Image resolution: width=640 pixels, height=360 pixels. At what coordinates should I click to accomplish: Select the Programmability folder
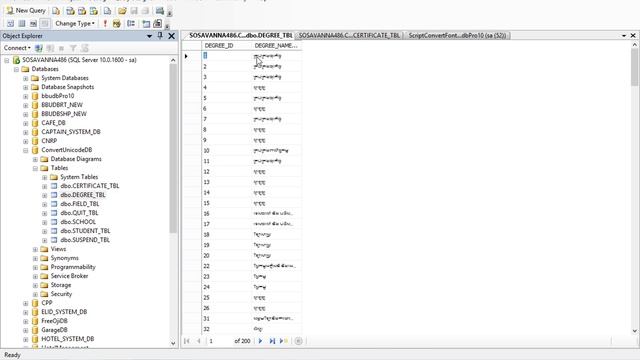point(73,267)
